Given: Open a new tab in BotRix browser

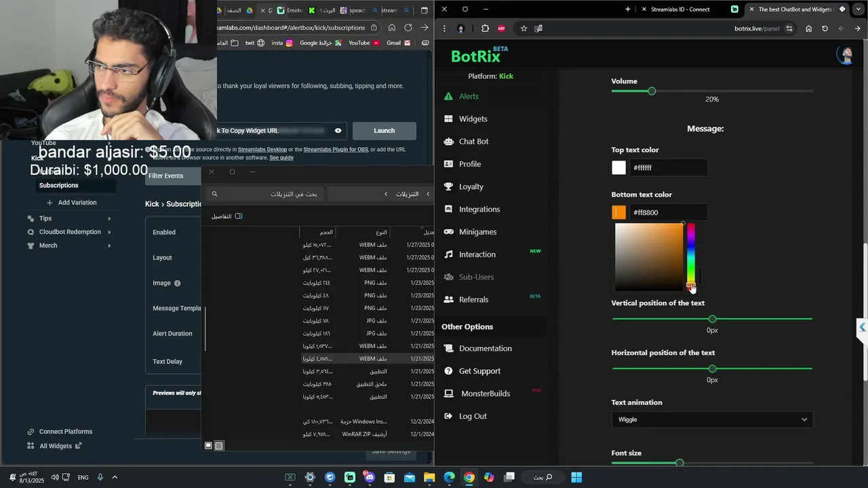Looking at the screenshot, I should coord(628,9).
